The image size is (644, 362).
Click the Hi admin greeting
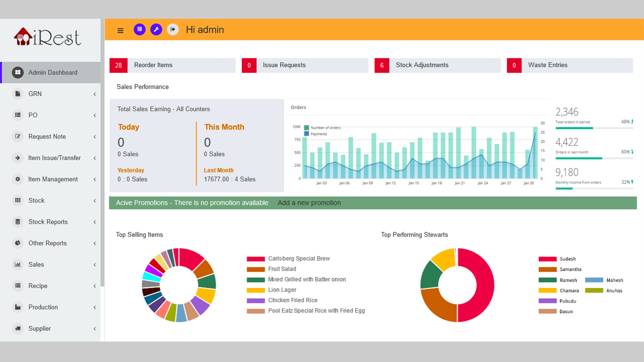tap(205, 30)
